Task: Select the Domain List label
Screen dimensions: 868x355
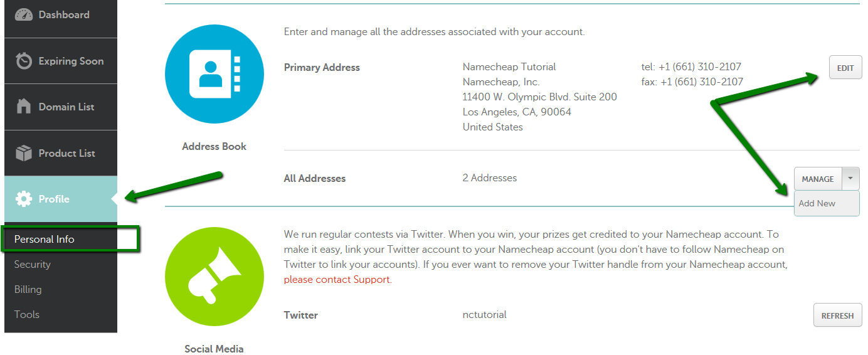Action: pos(66,107)
